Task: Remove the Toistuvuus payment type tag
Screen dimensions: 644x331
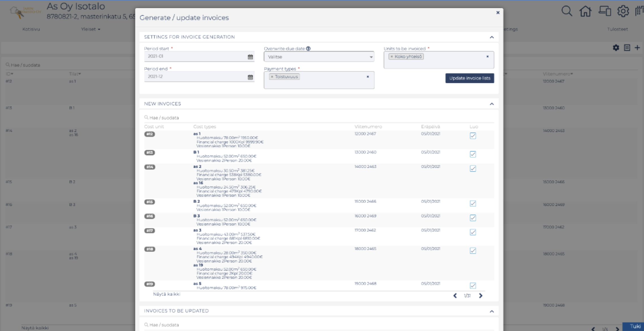Action: [272, 77]
